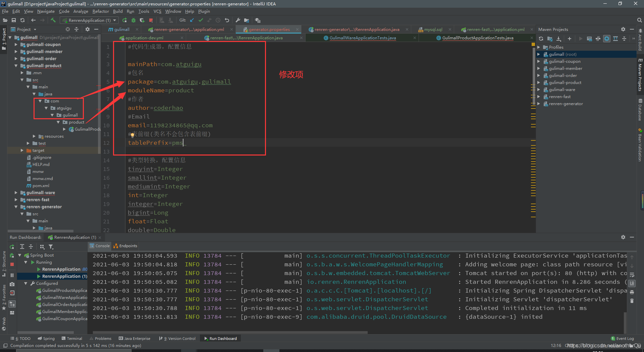Reimport all Maven projects icon
The image size is (644, 352).
click(x=541, y=39)
